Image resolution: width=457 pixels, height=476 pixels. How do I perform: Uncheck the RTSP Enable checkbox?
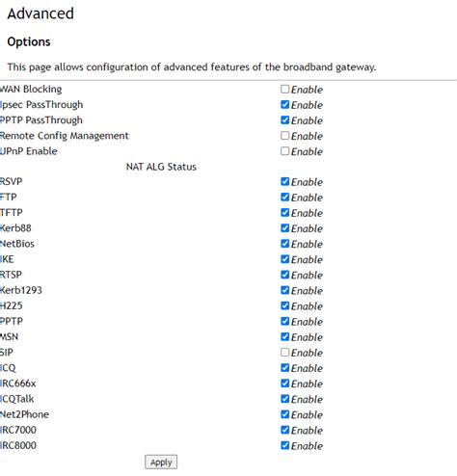284,275
